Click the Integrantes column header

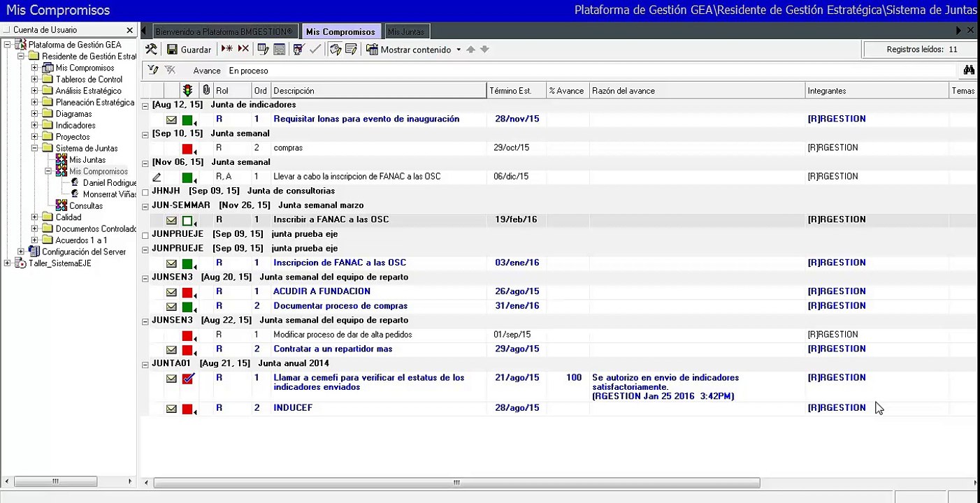(x=877, y=91)
